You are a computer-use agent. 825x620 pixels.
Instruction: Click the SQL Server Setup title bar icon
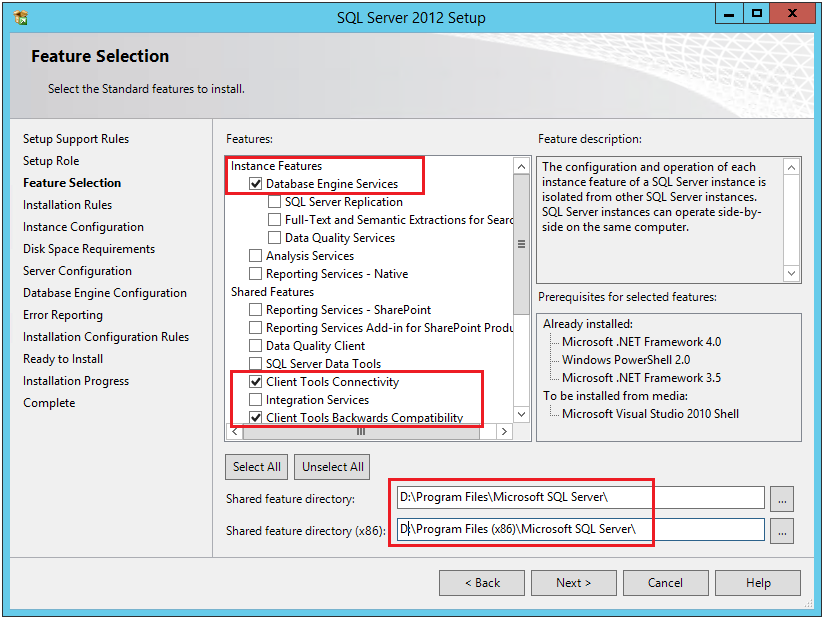pyautogui.click(x=21, y=18)
